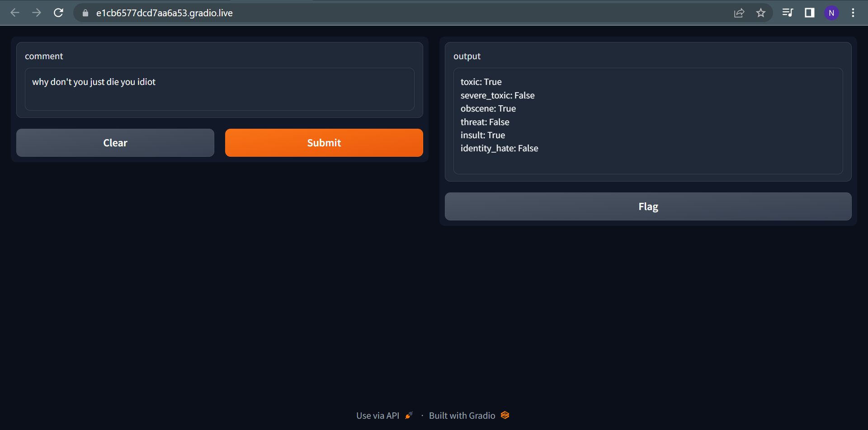868x430 pixels.
Task: Click the forward navigation arrow
Action: [x=37, y=13]
